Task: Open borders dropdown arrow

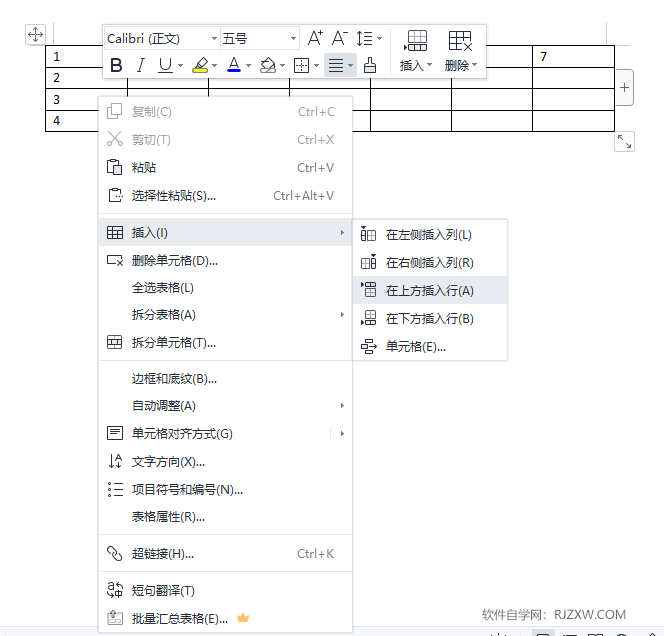Action: pos(316,66)
